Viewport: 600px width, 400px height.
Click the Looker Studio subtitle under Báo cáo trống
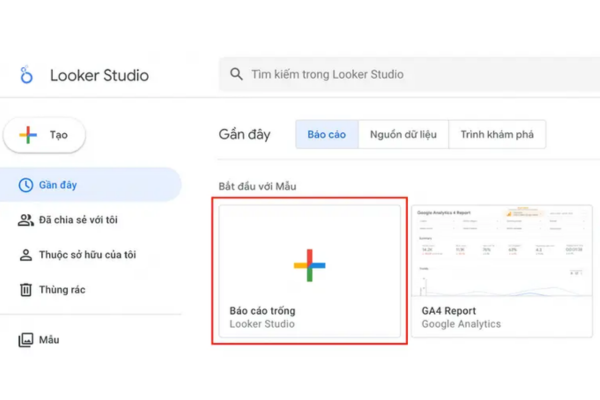[x=262, y=324]
